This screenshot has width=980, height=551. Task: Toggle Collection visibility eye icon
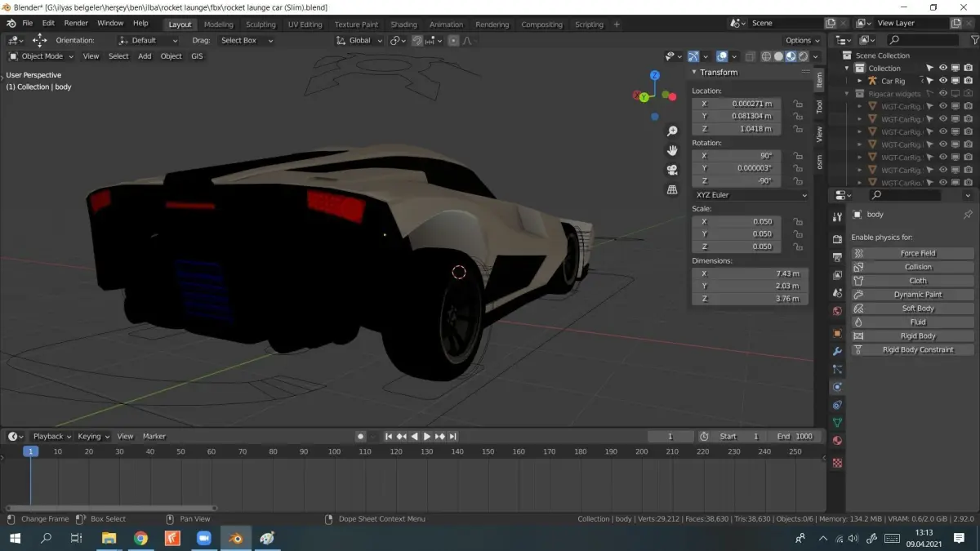[942, 68]
